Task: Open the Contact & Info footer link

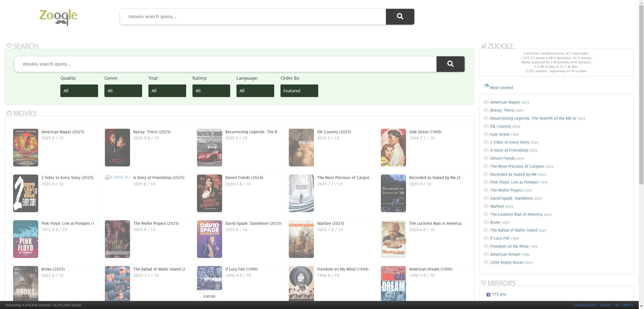Action: click(584, 305)
